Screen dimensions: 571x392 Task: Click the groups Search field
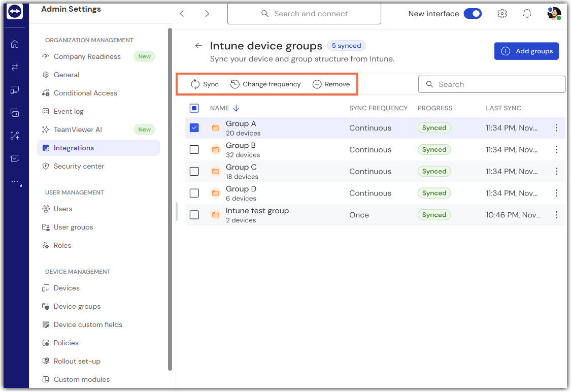pos(492,84)
